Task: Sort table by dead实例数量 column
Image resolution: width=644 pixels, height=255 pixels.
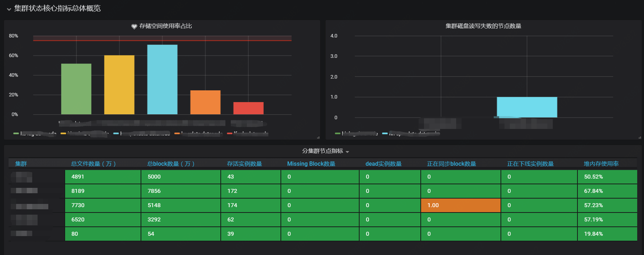Action: coord(384,164)
